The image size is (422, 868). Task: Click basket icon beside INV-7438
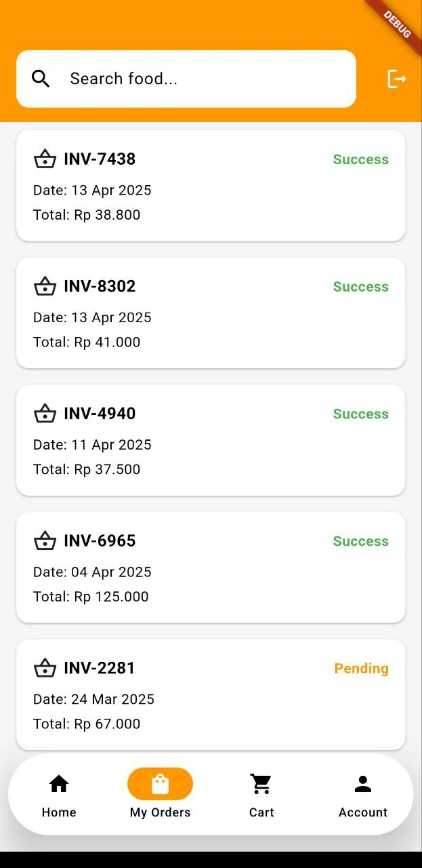tap(45, 159)
